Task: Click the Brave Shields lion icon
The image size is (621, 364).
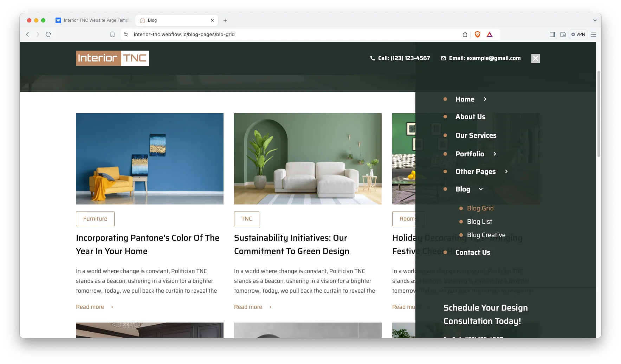Action: tap(477, 34)
